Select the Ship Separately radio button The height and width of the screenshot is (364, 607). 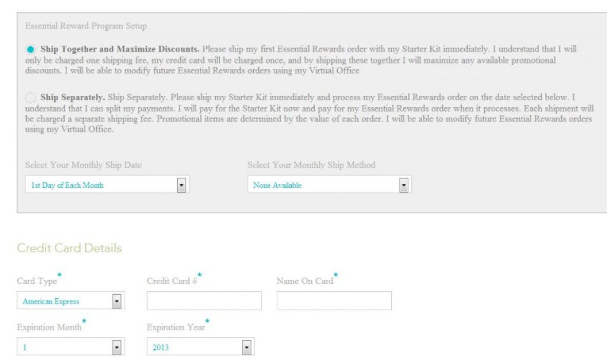[x=31, y=97]
